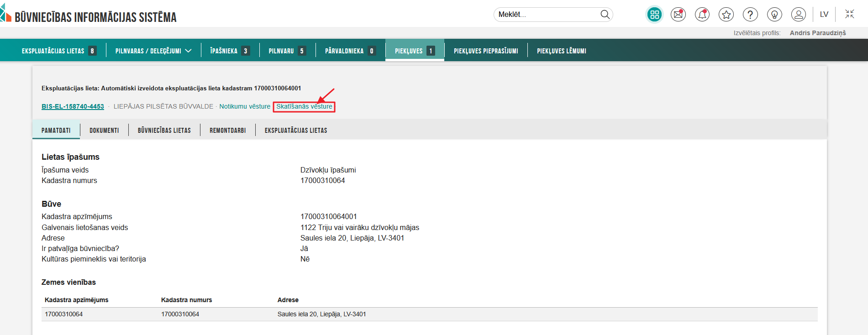The image size is (868, 335).
Task: Open the apps grid dashboard icon
Action: 654,15
